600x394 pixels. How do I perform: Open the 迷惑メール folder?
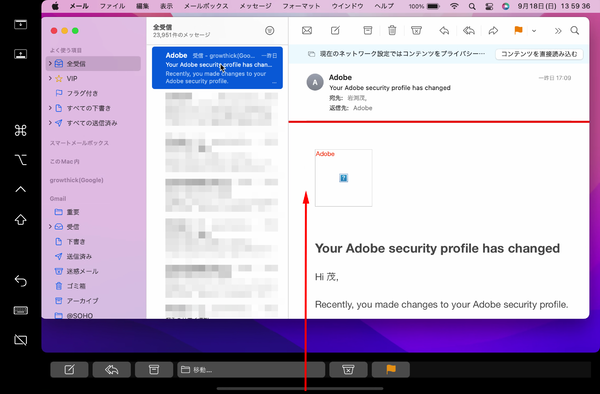click(82, 271)
